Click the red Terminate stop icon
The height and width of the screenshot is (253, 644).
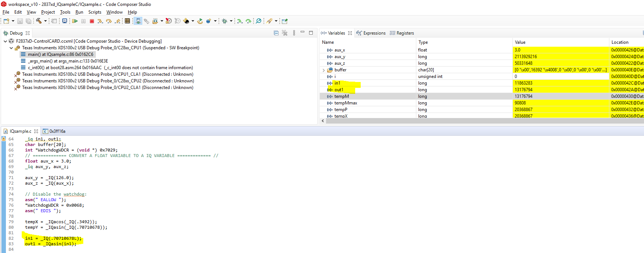click(92, 21)
